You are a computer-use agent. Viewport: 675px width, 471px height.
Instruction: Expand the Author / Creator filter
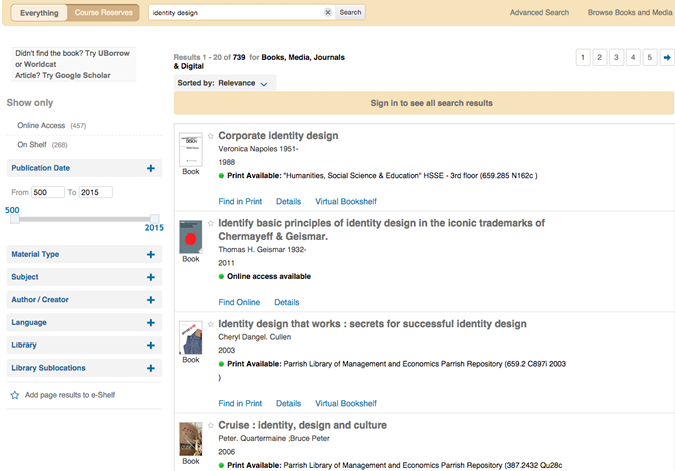pyautogui.click(x=150, y=300)
